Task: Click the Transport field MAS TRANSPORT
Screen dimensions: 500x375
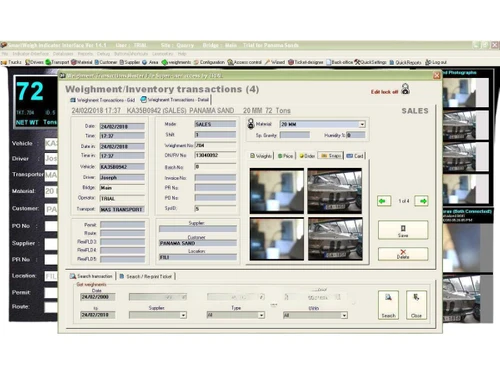Action: click(x=122, y=209)
